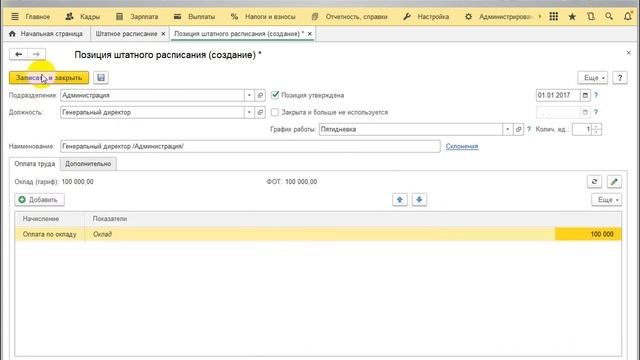Click the pencil edit icon
The width and height of the screenshot is (640, 360).
(614, 182)
